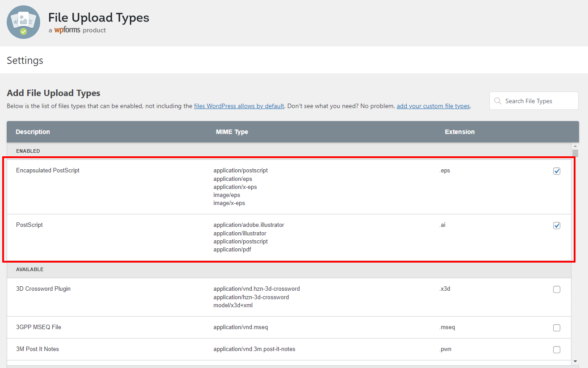Screen dimensions: 588x368
Task: Click image/eps MIME type text
Action: click(x=227, y=195)
